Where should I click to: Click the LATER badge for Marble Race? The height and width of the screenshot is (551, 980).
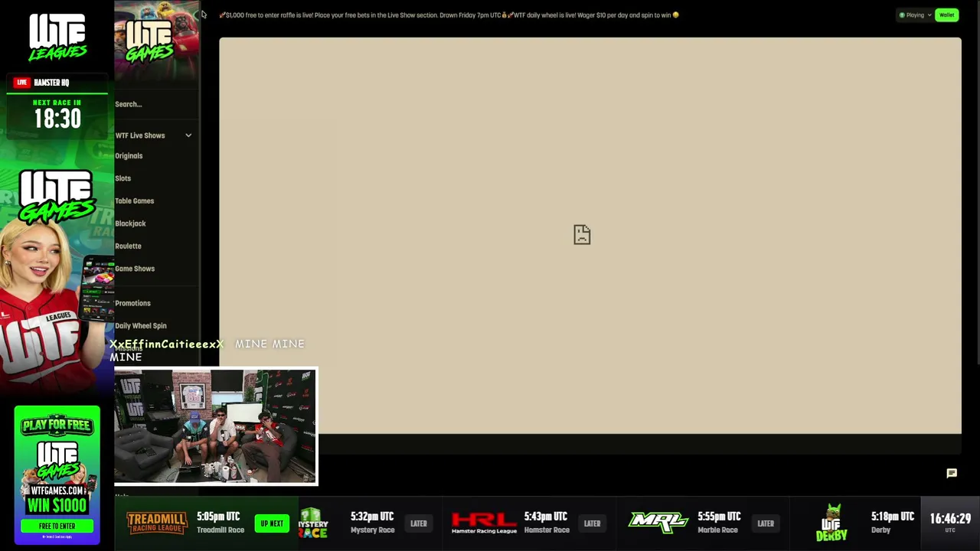(x=766, y=523)
